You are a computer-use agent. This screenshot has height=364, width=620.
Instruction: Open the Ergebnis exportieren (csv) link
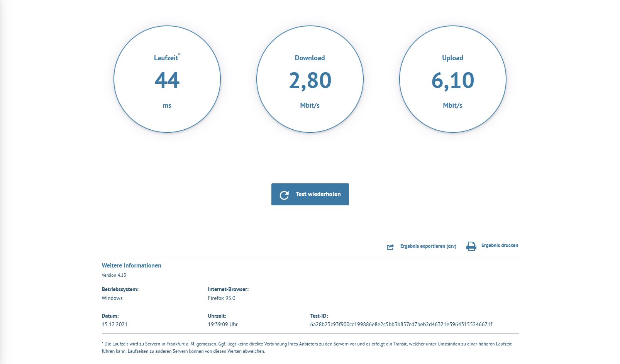(428, 246)
